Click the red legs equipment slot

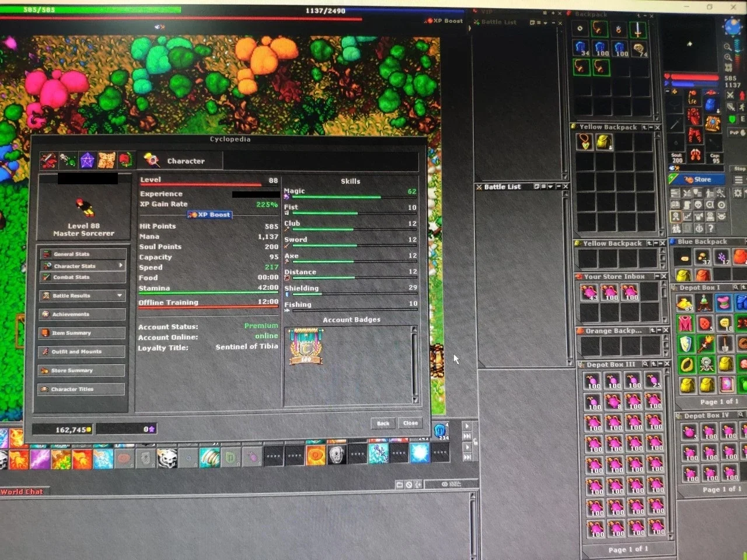(693, 136)
